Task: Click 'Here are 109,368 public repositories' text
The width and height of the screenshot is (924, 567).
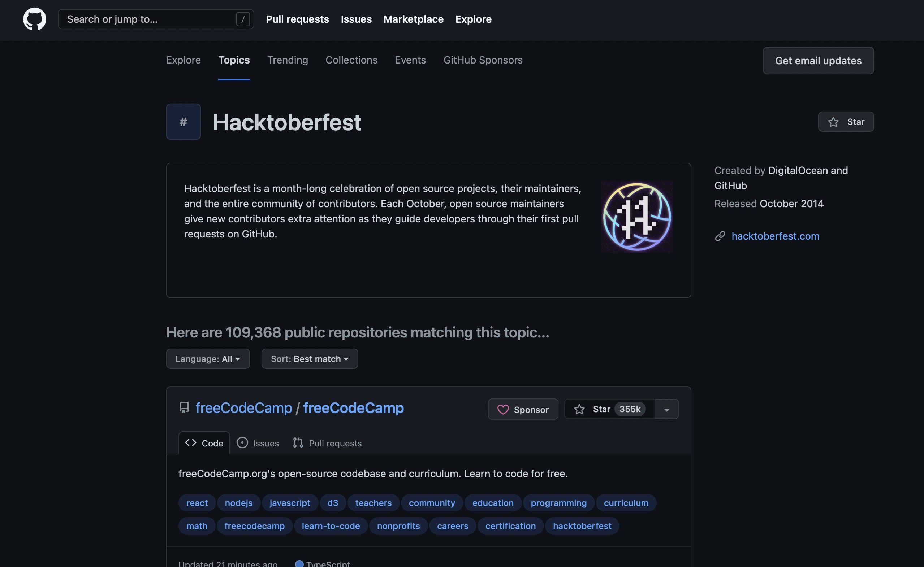Action: 358,332
